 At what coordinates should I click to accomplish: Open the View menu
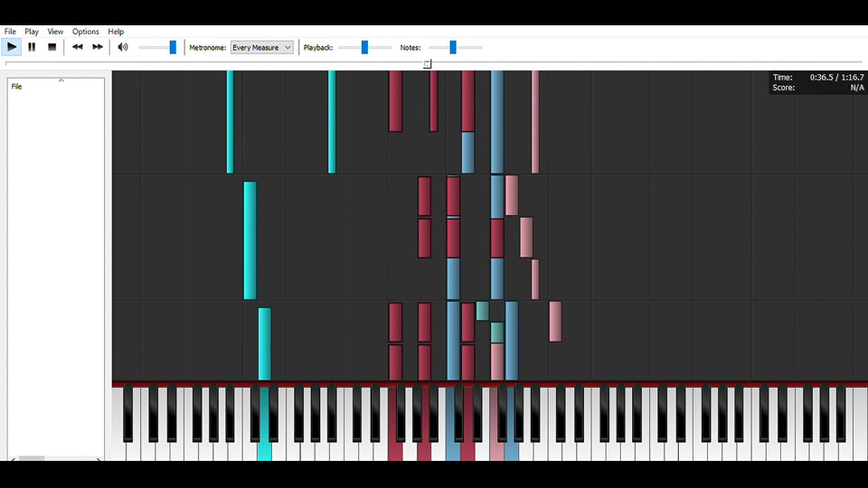tap(55, 32)
